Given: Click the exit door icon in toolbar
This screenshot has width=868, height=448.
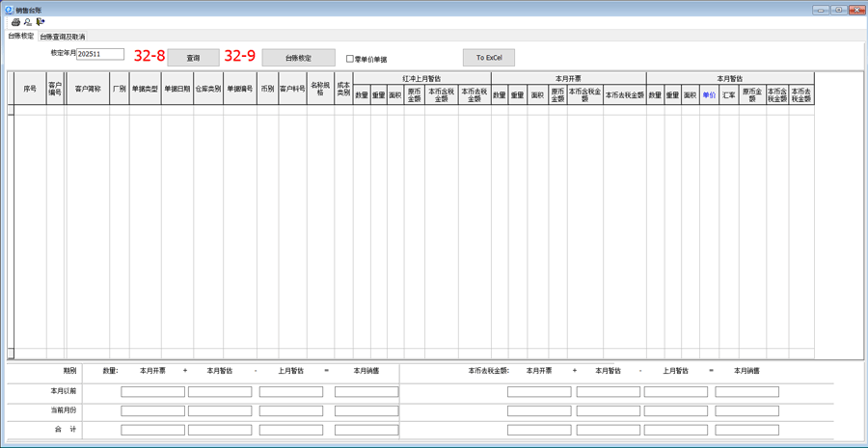Looking at the screenshot, I should point(41,22).
